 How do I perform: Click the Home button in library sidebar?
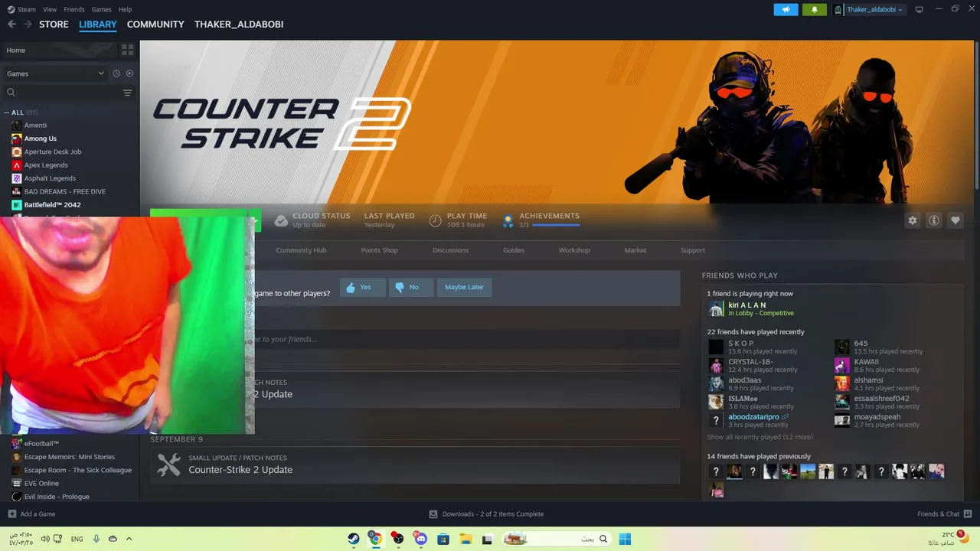(59, 50)
